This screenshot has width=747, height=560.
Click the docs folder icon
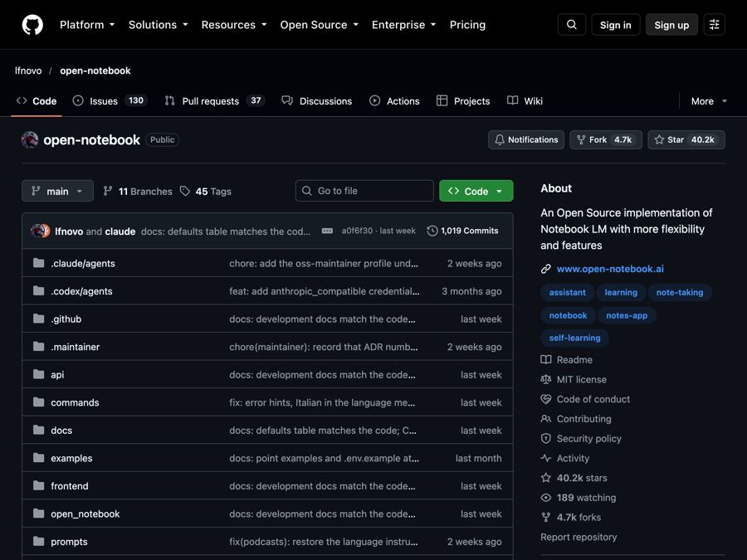point(38,431)
